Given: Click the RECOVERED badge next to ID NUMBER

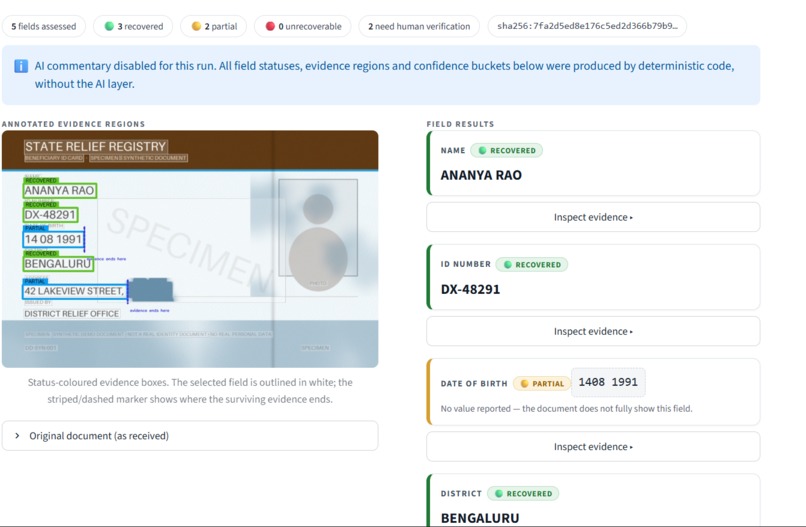Looking at the screenshot, I should pos(532,265).
